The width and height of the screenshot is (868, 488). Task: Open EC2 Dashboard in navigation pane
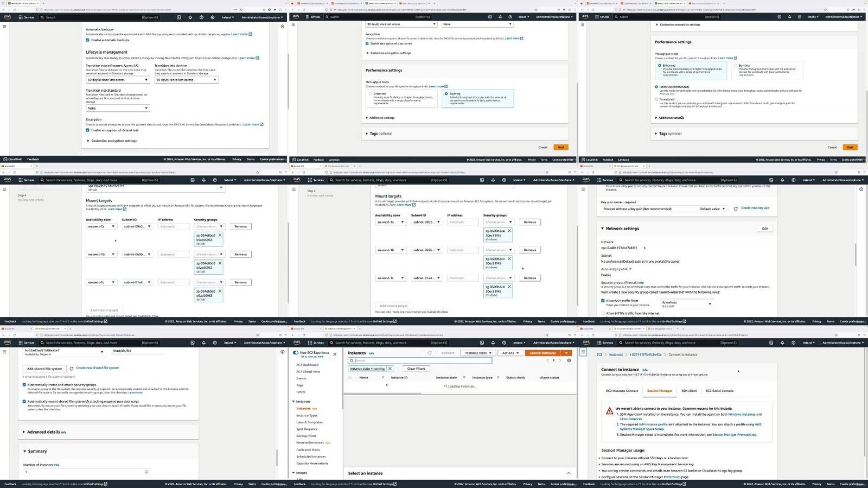coord(307,365)
